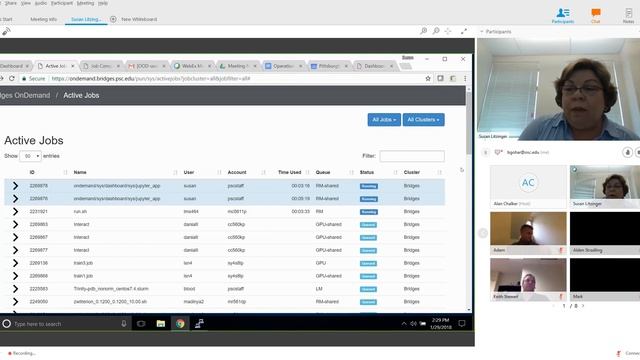Click the Cortana circle on the taskbar
This screenshot has width=640, height=360.
pos(7,324)
